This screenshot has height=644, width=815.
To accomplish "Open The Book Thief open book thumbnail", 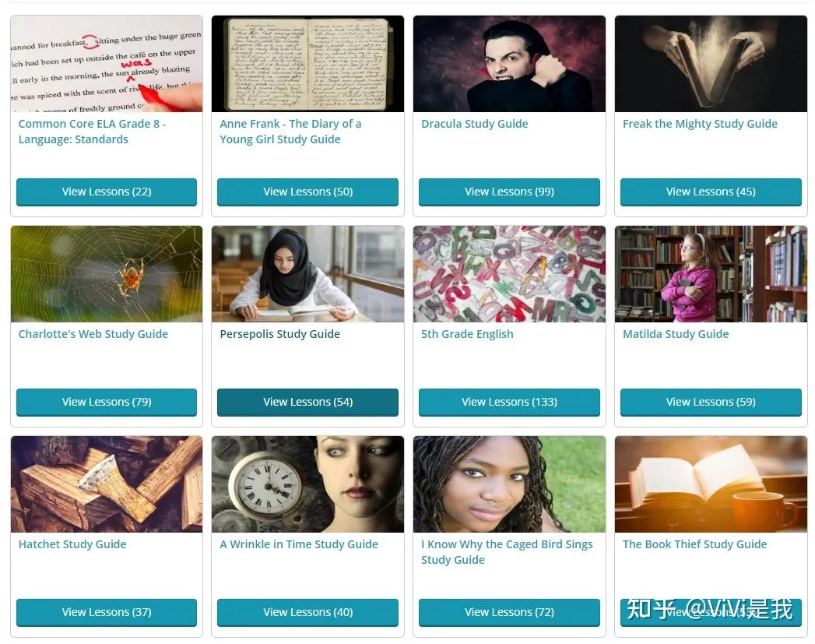I will tap(711, 484).
